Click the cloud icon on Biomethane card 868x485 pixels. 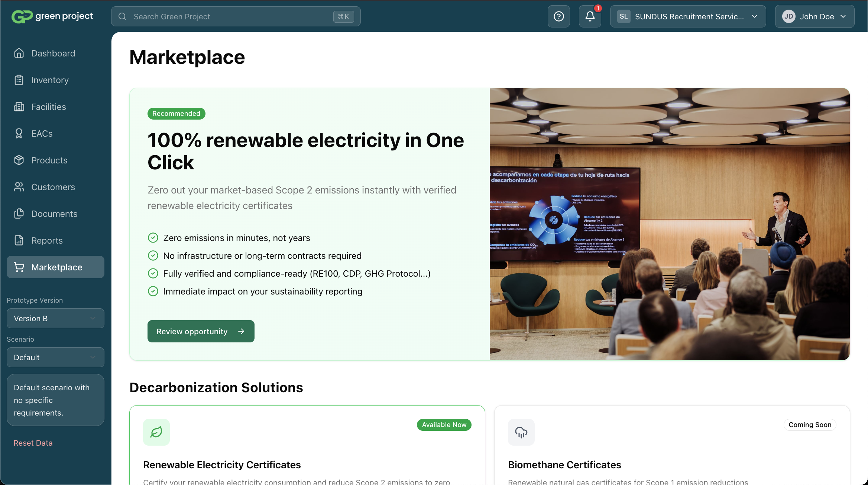click(x=521, y=432)
